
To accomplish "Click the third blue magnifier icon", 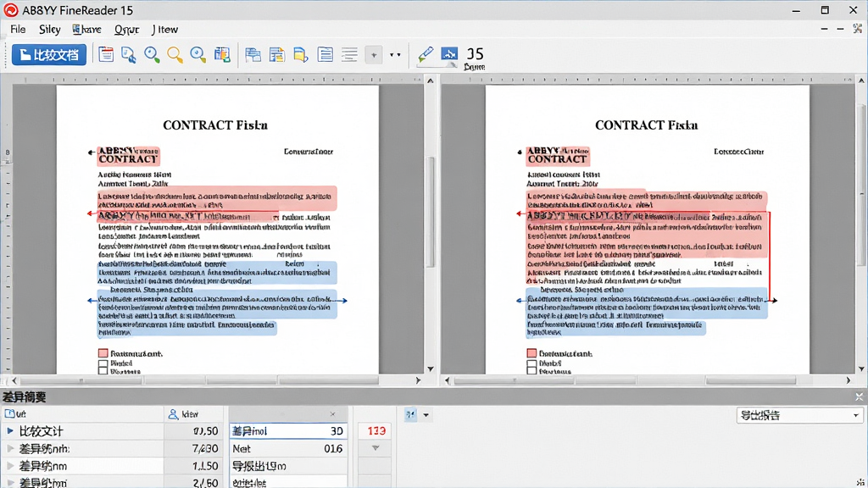I will (x=198, y=54).
